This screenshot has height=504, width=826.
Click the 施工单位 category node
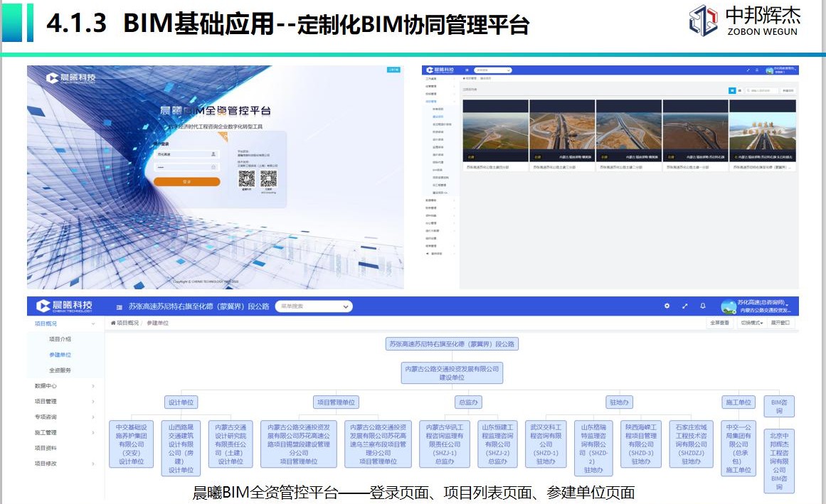click(x=738, y=402)
